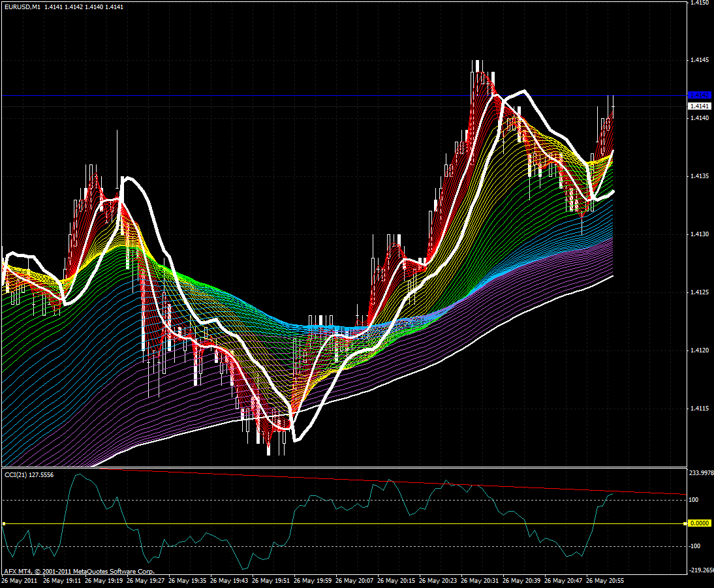Click the CCI upper level label 100

click(694, 500)
